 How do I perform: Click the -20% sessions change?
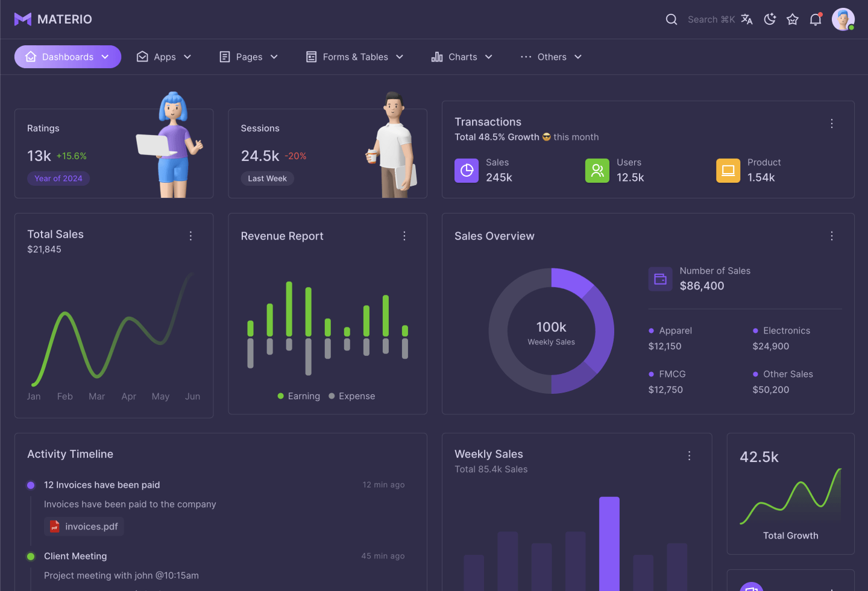pos(295,156)
